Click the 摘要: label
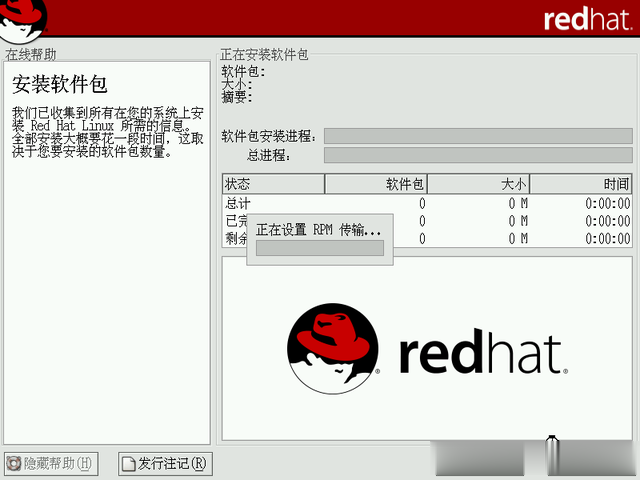 [x=237, y=97]
